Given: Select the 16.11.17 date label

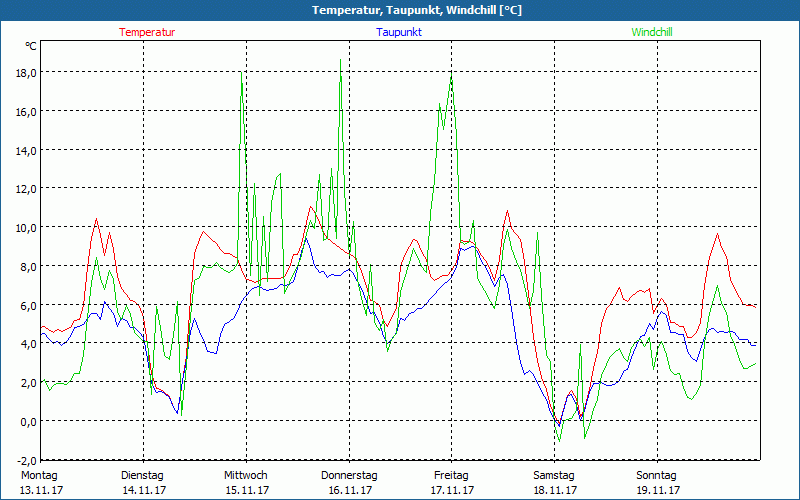Looking at the screenshot, I should 349,490.
